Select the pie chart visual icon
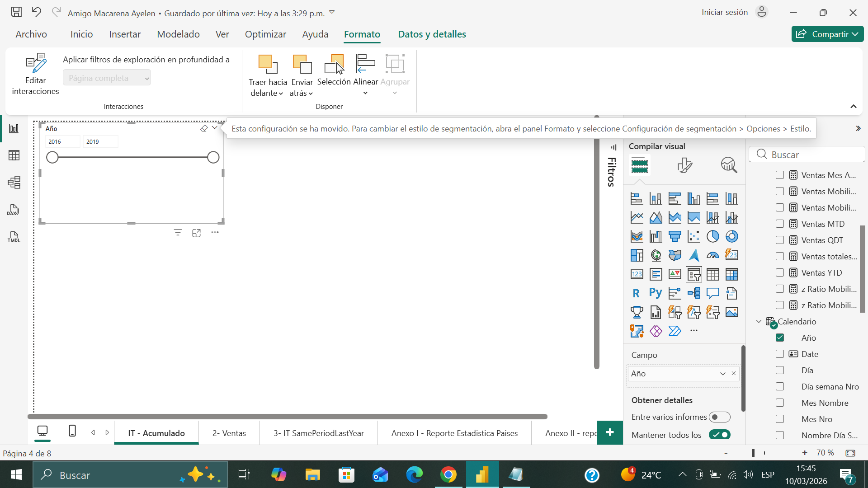The height and width of the screenshot is (488, 868). point(712,236)
